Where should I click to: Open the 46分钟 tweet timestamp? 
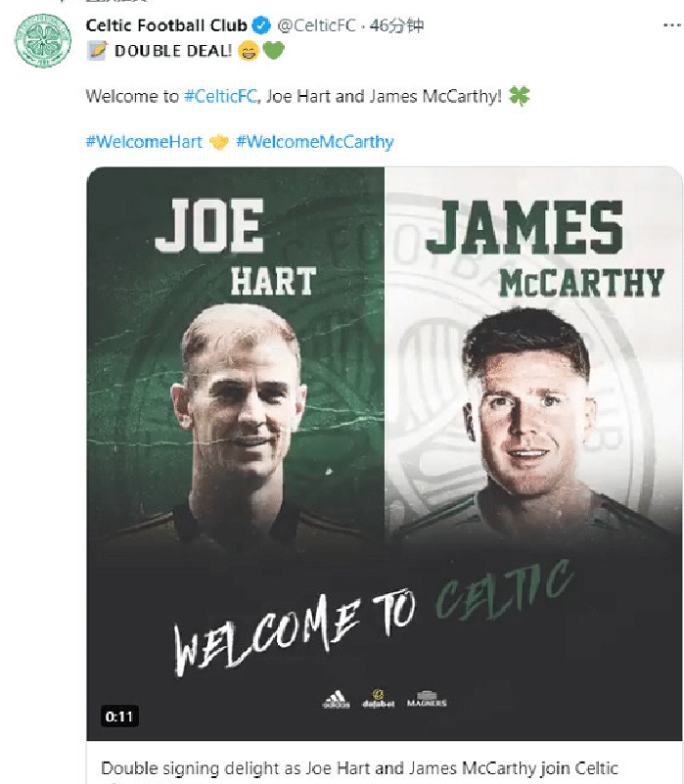[x=396, y=25]
